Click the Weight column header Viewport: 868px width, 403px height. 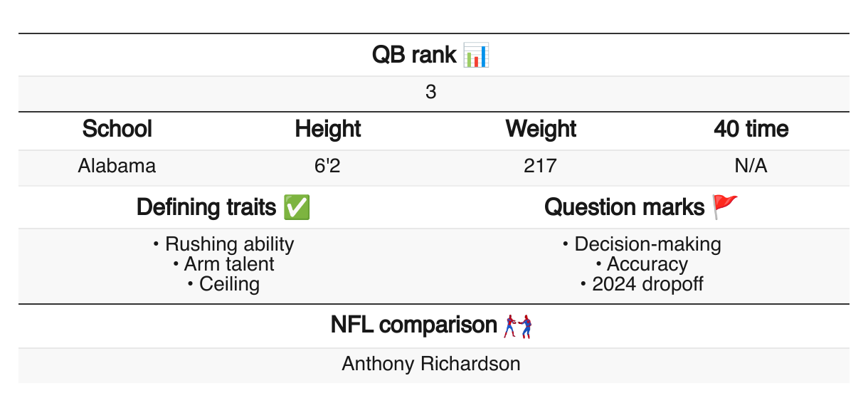541,129
